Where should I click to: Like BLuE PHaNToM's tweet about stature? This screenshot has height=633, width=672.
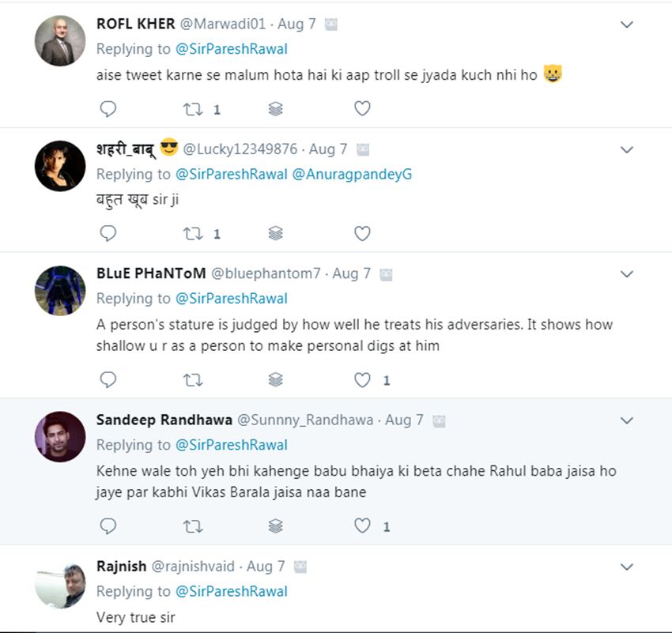coord(362,380)
